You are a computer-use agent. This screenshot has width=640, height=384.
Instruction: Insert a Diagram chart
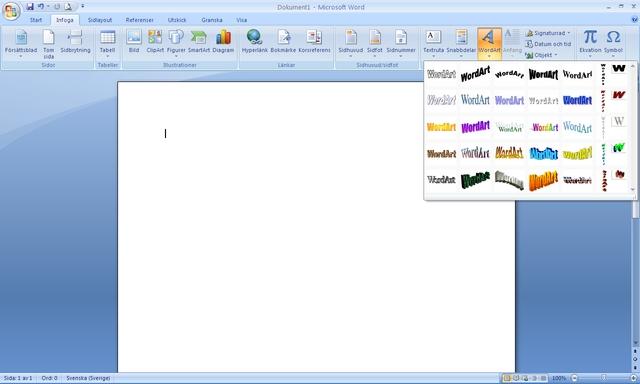point(223,42)
